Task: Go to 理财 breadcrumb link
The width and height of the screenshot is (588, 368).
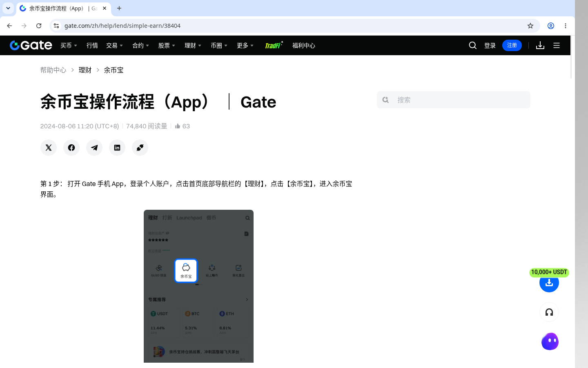Action: [85, 70]
